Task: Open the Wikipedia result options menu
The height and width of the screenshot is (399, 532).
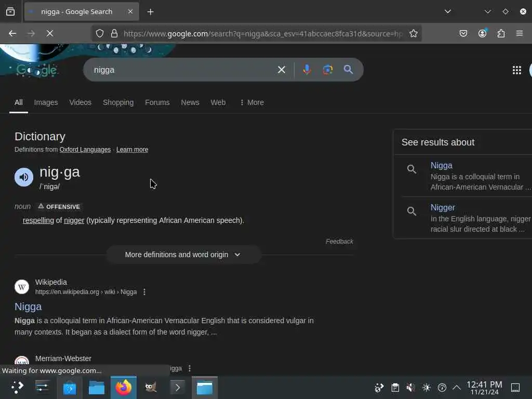Action: [144, 292]
